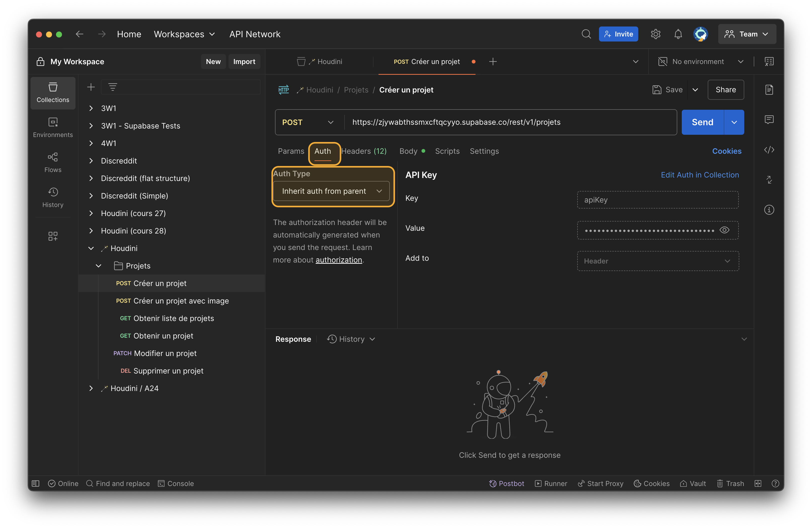The width and height of the screenshot is (812, 528).
Task: Open the environment quick look icon
Action: (x=769, y=62)
